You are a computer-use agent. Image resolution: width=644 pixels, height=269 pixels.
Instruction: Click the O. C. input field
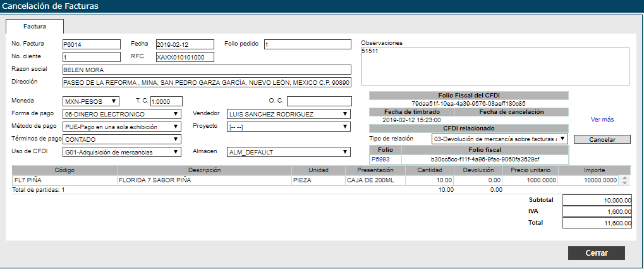pos(319,101)
